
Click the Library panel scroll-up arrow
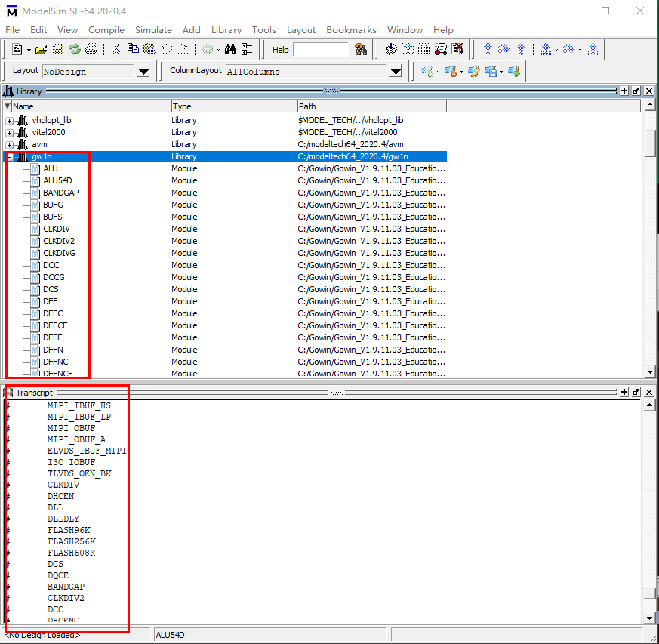[650, 104]
